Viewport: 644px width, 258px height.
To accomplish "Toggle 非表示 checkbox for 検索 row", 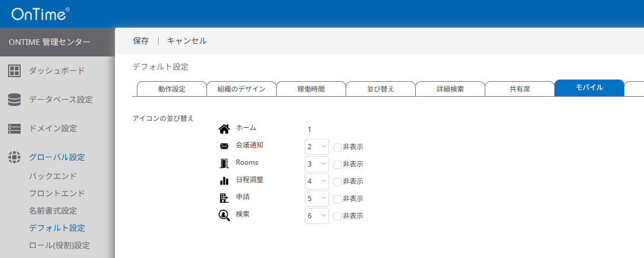I will 338,216.
